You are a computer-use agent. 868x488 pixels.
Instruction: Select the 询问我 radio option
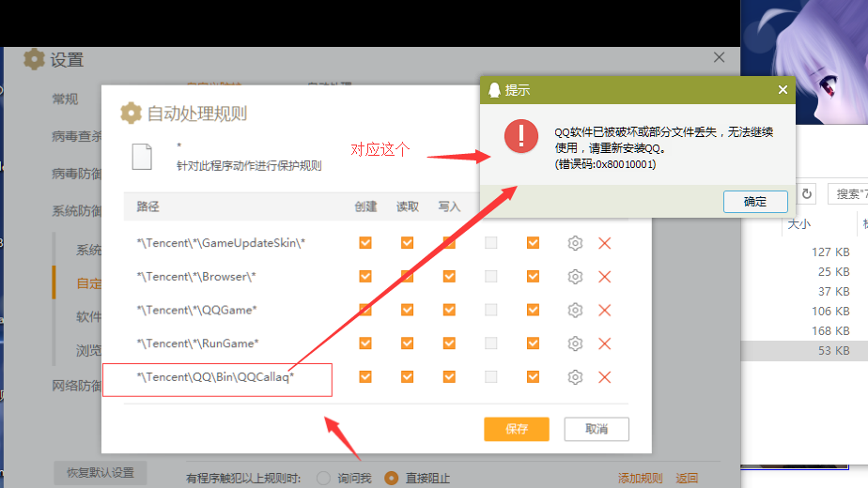tap(324, 478)
